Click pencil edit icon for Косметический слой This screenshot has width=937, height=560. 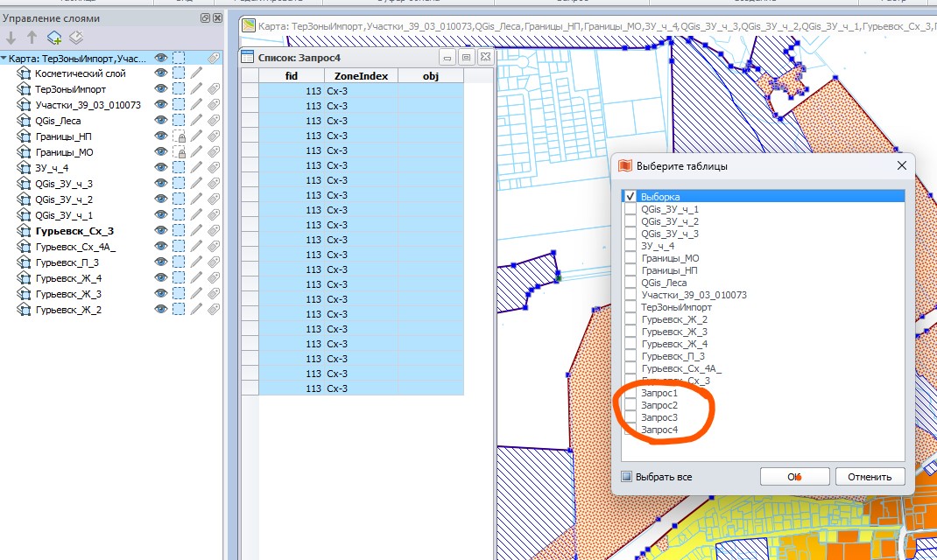pos(197,73)
